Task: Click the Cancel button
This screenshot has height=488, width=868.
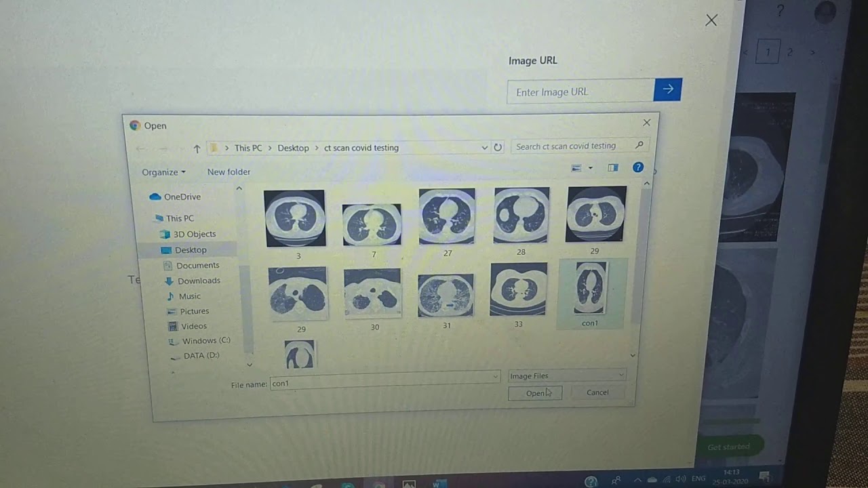Action: tap(597, 392)
